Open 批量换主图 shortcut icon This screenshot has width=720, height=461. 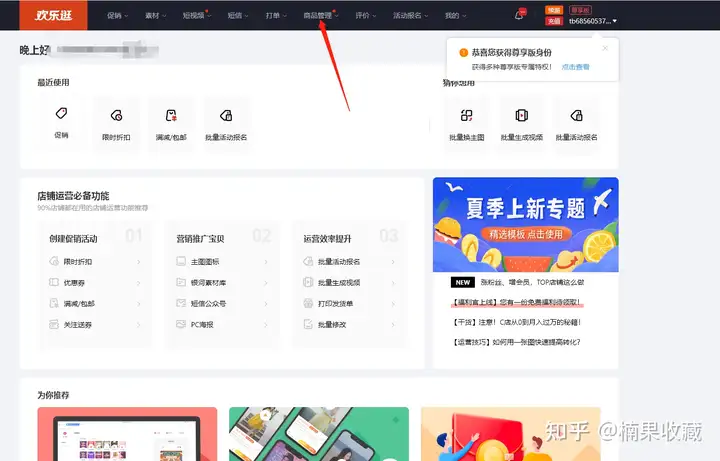(x=467, y=115)
